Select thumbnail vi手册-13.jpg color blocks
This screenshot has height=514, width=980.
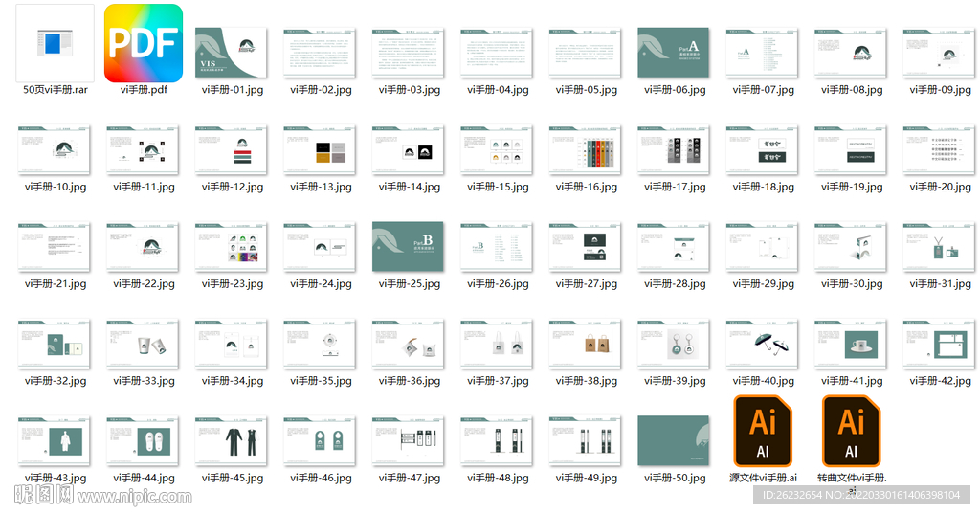tap(320, 150)
